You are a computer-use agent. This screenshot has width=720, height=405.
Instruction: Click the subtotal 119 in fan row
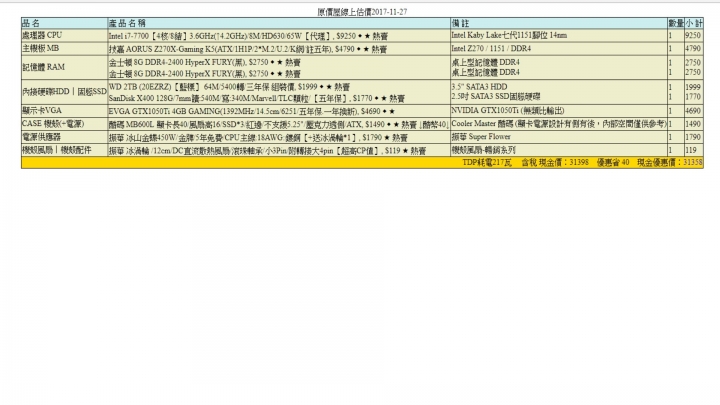pos(691,150)
